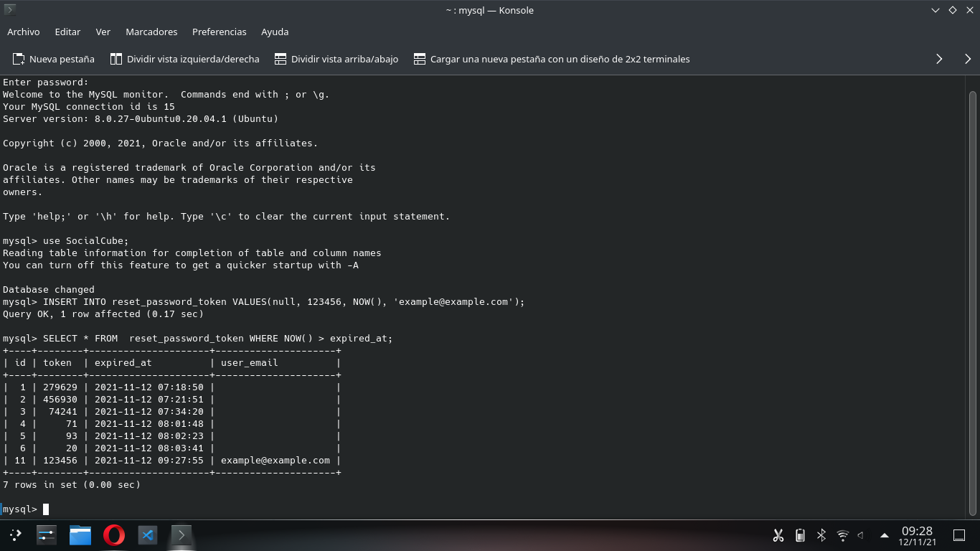Click the terminal icon in title bar
The image size is (980, 551).
click(x=10, y=10)
